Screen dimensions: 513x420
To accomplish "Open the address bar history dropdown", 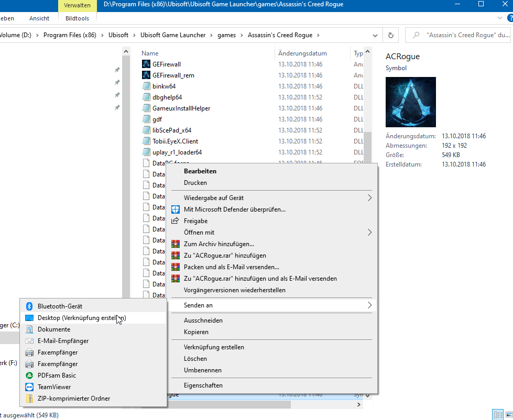I will click(x=375, y=35).
